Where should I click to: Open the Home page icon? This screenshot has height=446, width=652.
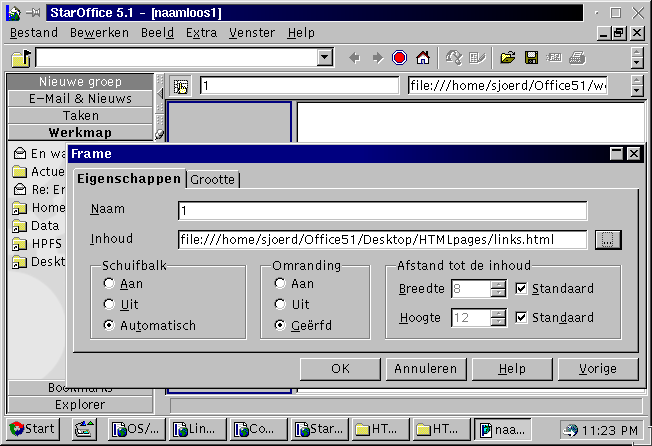pos(423,58)
